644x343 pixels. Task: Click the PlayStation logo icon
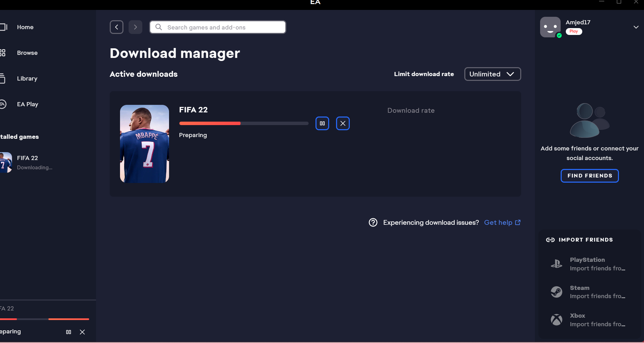click(x=556, y=264)
